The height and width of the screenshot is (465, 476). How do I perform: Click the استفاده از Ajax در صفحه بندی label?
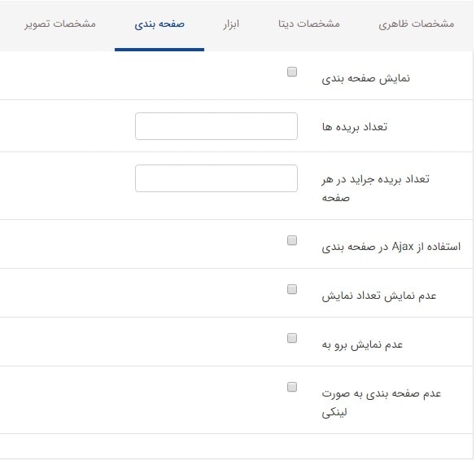391,247
